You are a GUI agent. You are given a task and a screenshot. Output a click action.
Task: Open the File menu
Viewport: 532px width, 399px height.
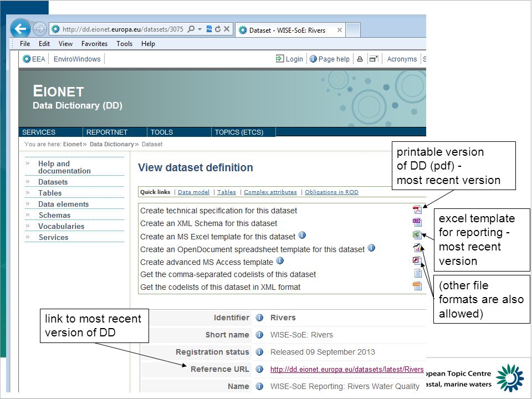click(x=25, y=44)
